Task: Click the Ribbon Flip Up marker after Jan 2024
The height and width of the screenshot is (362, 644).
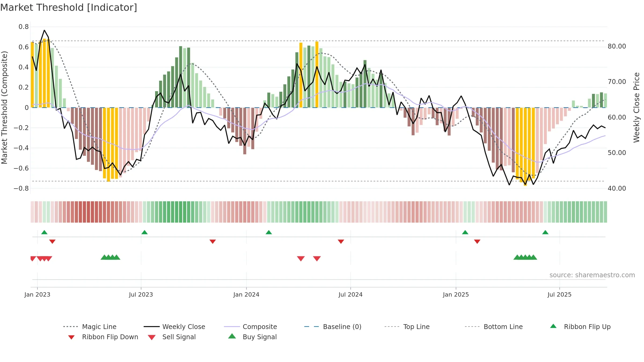Action: (x=269, y=232)
